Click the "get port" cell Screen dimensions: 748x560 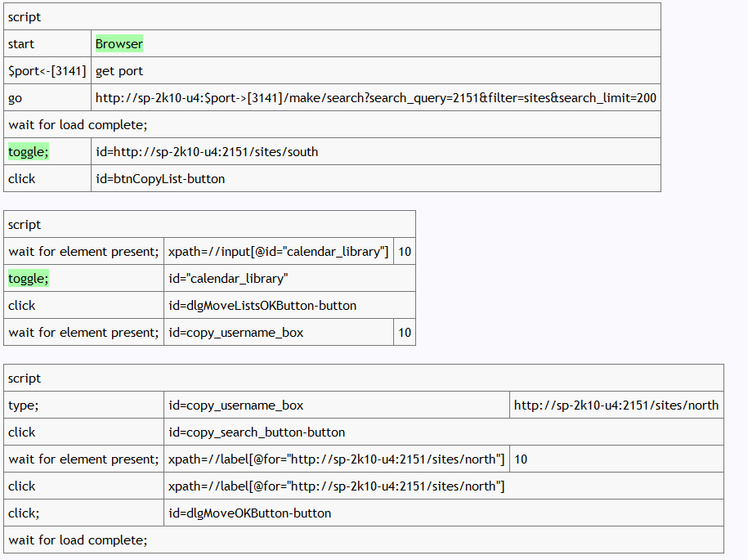pyautogui.click(x=119, y=71)
